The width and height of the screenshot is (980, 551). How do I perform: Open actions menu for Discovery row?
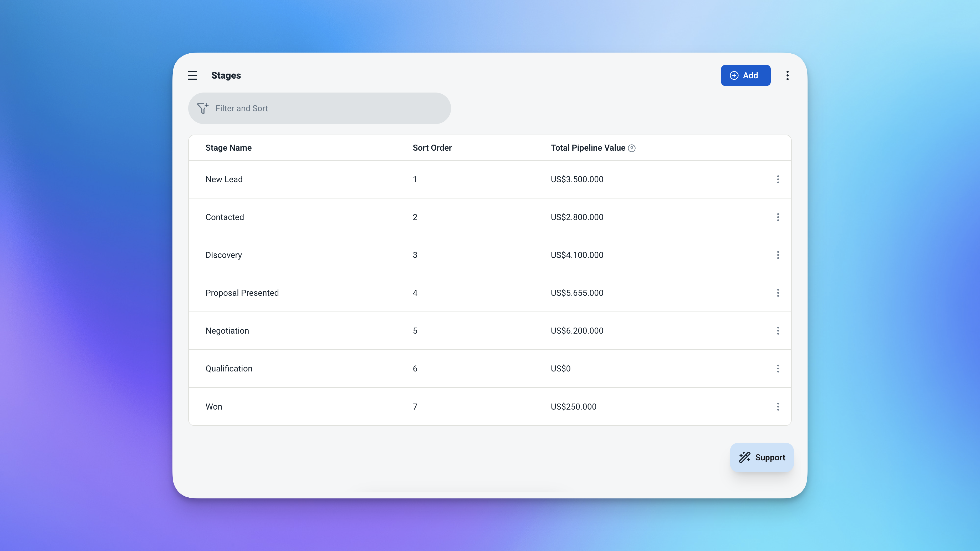(x=778, y=255)
